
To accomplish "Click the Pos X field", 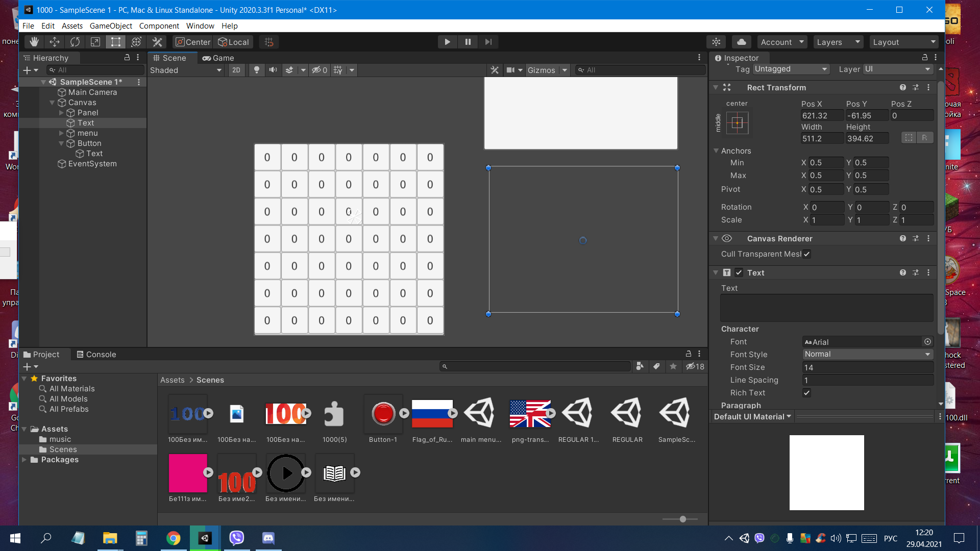I will click(822, 116).
